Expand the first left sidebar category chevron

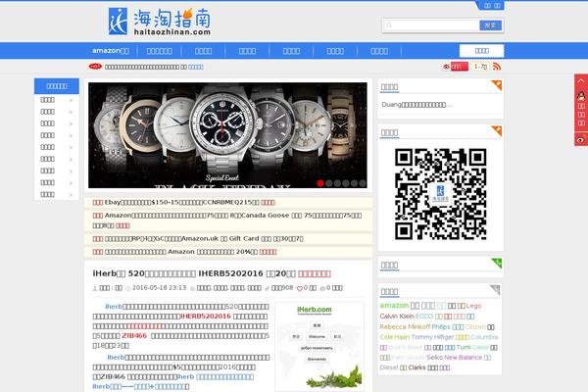pyautogui.click(x=71, y=100)
